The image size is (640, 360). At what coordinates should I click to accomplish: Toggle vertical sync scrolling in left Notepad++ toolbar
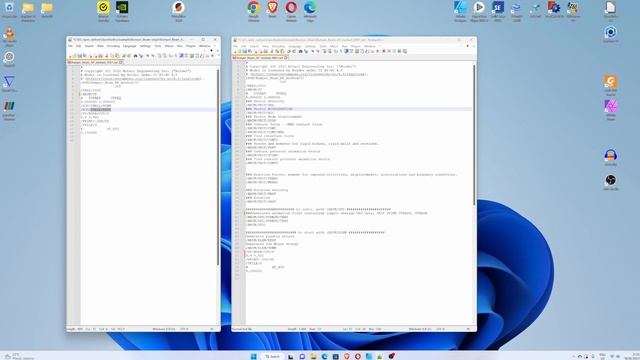pyautogui.click(x=160, y=56)
